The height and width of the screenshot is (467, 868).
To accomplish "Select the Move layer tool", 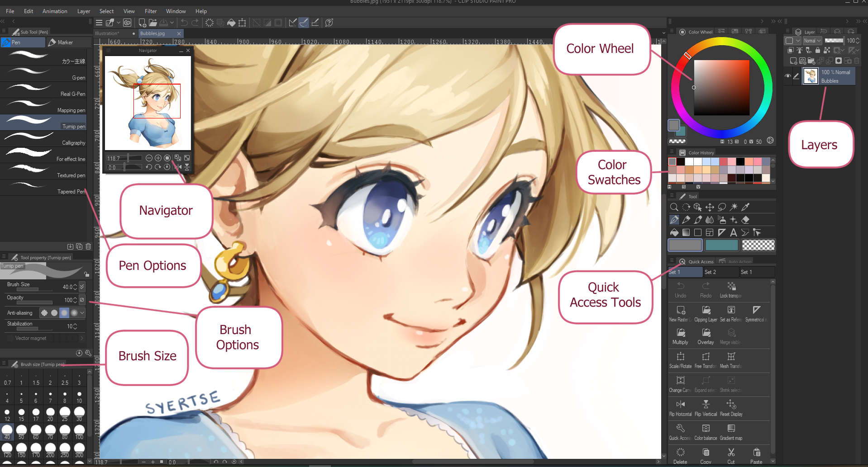I will pos(710,207).
